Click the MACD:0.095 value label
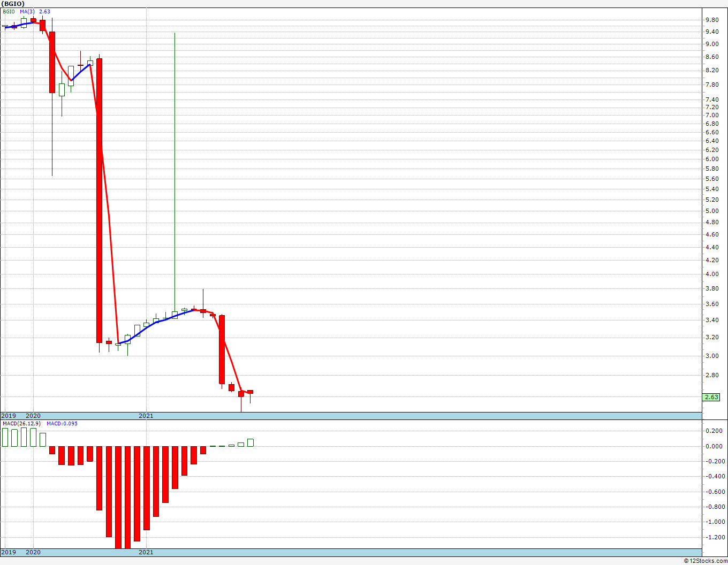Viewport: 728px width, 565px height. [62, 423]
